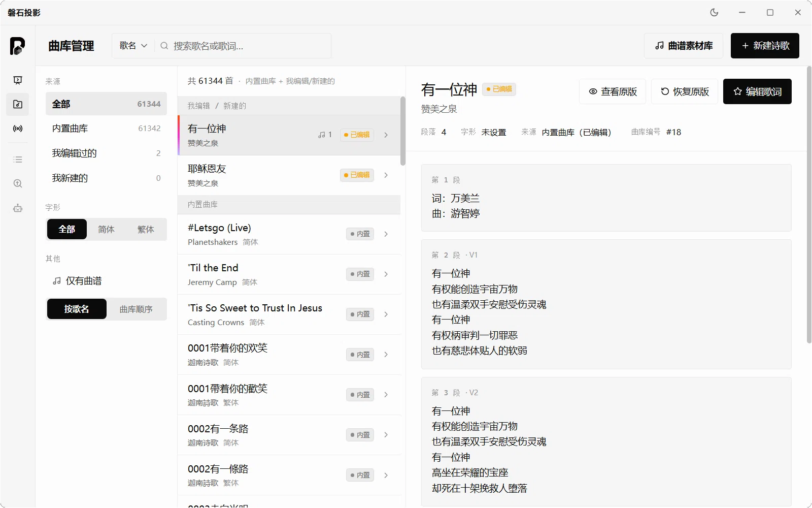Click the 已编辑 badge on 耶稣恩友 row

(357, 175)
